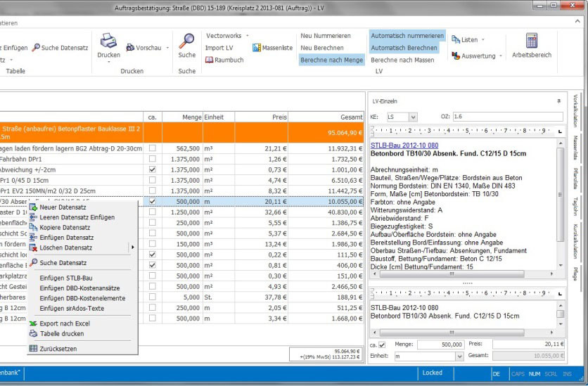Viewport: 588px width, 386px height.
Task: Expand the Einheit combo box showing m
Action: (x=459, y=356)
